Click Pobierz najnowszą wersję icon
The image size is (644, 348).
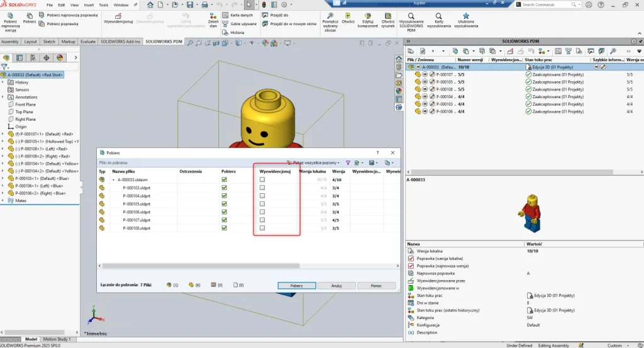10,15
